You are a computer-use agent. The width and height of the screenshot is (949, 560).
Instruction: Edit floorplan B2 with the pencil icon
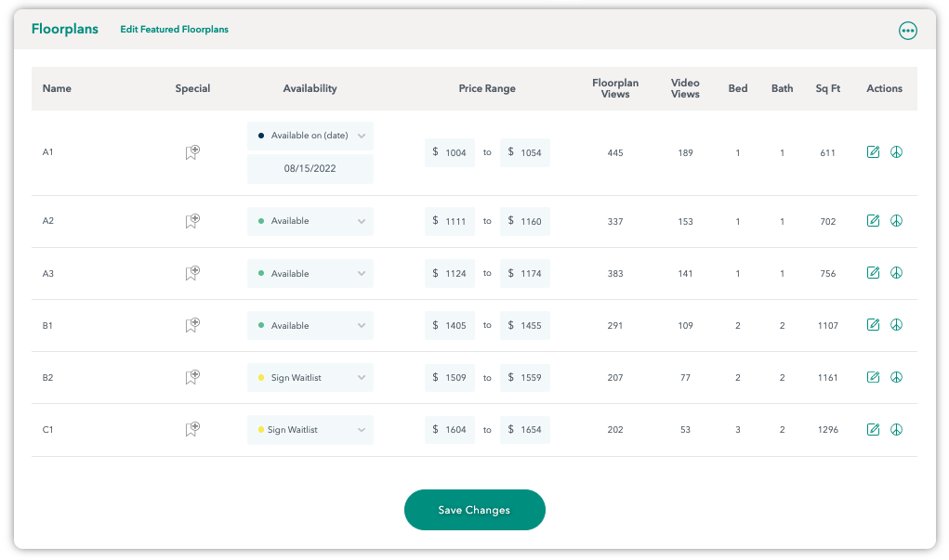[873, 377]
